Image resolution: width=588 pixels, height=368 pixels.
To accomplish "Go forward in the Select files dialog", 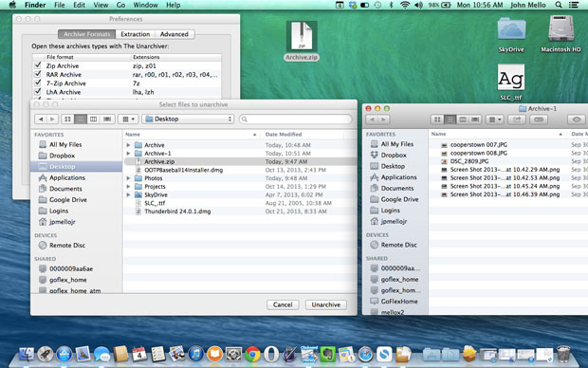I will (x=52, y=119).
